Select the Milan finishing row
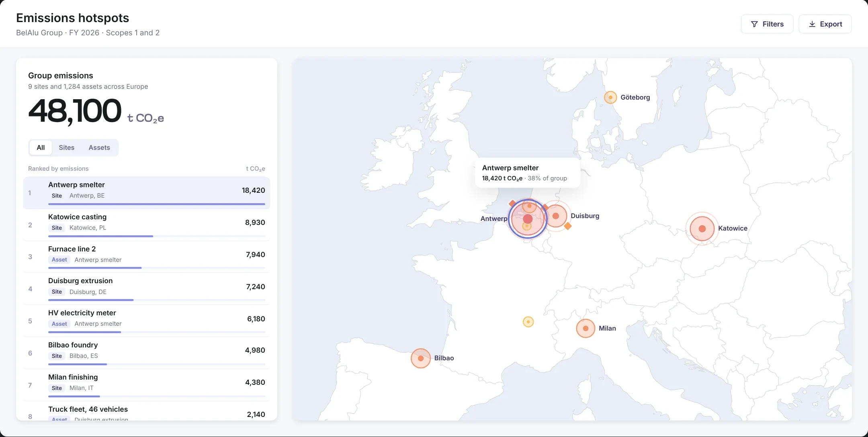 (x=147, y=385)
